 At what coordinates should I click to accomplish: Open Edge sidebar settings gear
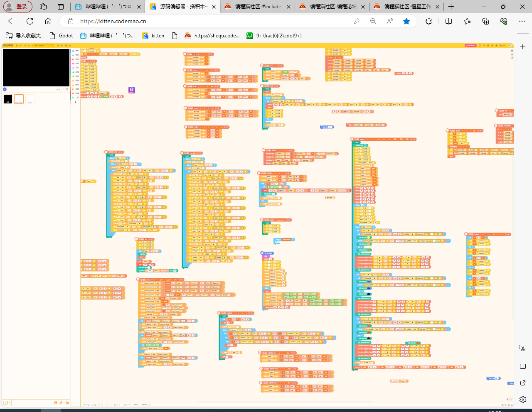pos(523,399)
